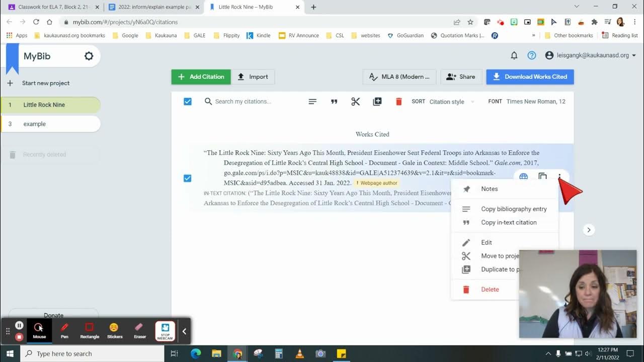
Task: Collapse the recorder toolbar arrow
Action: click(x=184, y=331)
